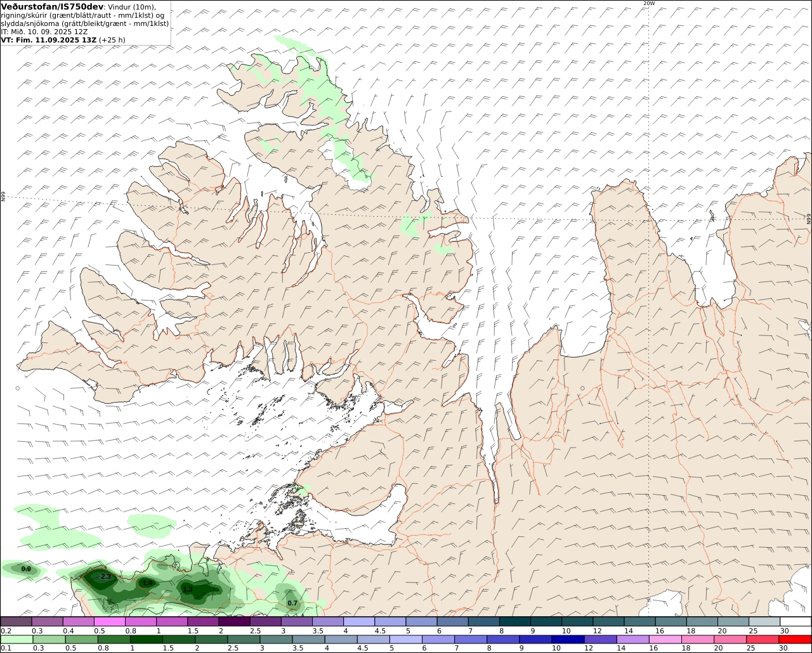This screenshot has height=653, width=812.
Task: Click the pale grey swatch starting at 25 in upper row
Action: tap(764, 621)
